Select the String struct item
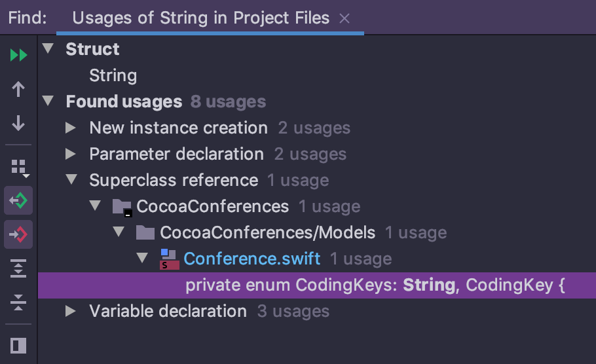 (x=113, y=76)
